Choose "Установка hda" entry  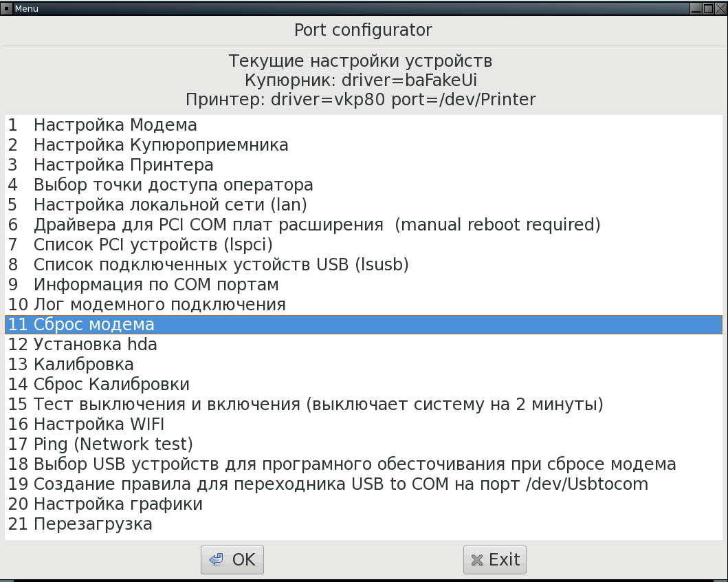[95, 345]
